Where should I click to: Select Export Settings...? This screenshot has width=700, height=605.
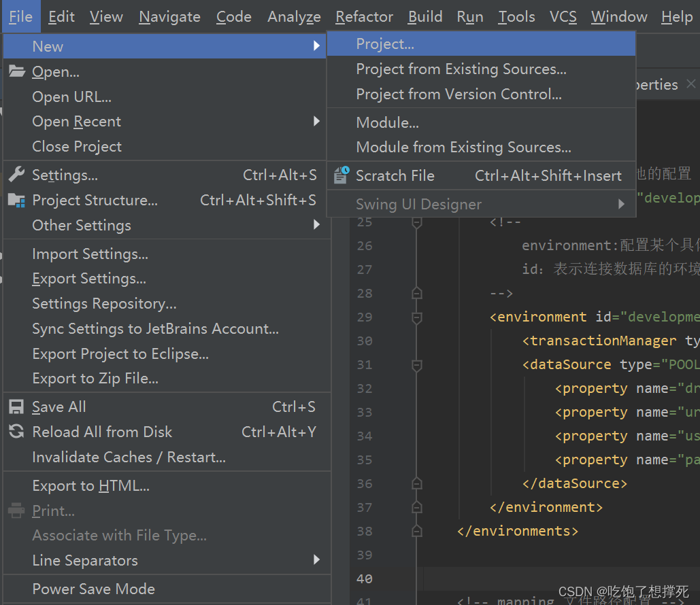pyautogui.click(x=167, y=279)
